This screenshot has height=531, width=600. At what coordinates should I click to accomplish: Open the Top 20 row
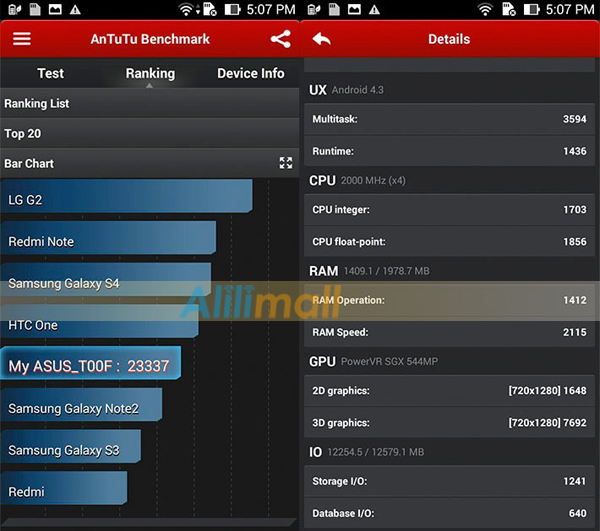pyautogui.click(x=150, y=134)
